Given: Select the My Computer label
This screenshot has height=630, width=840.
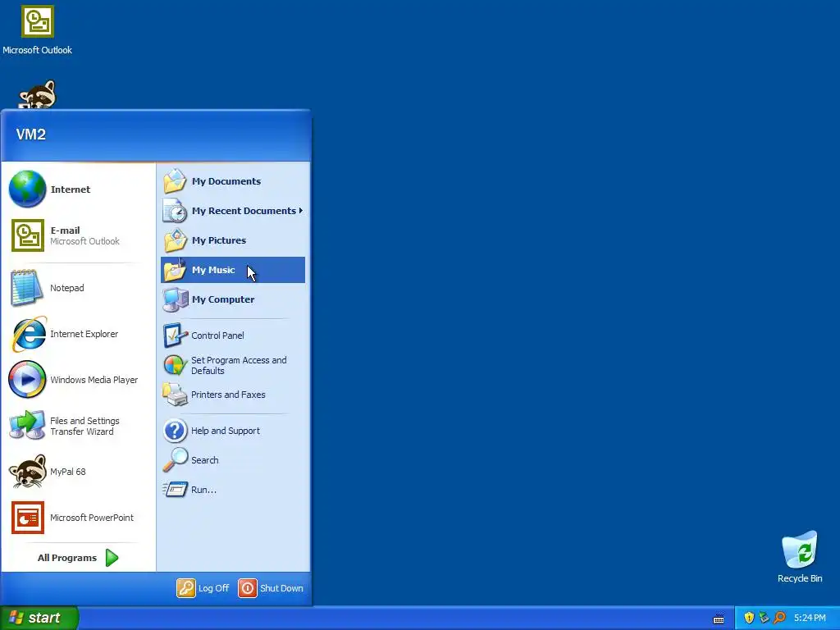Looking at the screenshot, I should [223, 299].
